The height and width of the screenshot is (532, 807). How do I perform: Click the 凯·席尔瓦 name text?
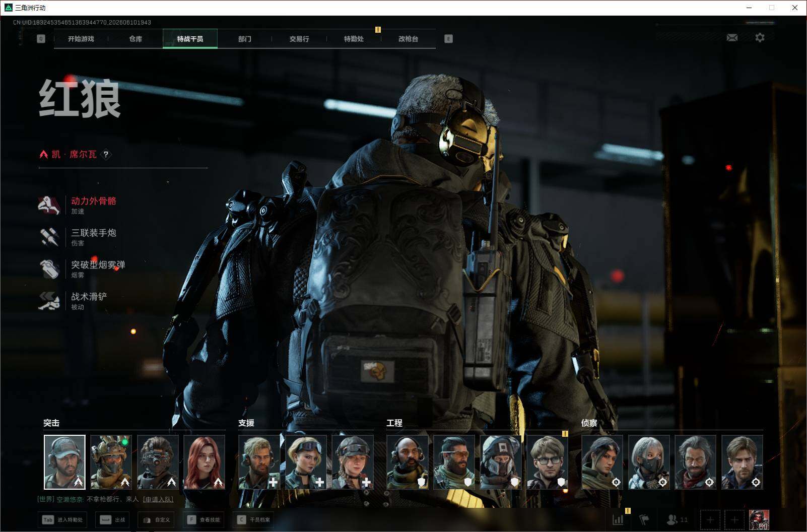(74, 154)
